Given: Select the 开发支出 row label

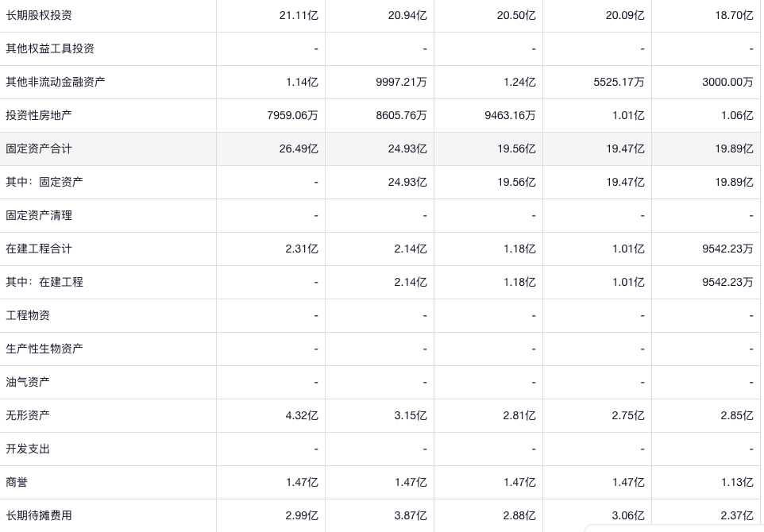Looking at the screenshot, I should tap(28, 449).
